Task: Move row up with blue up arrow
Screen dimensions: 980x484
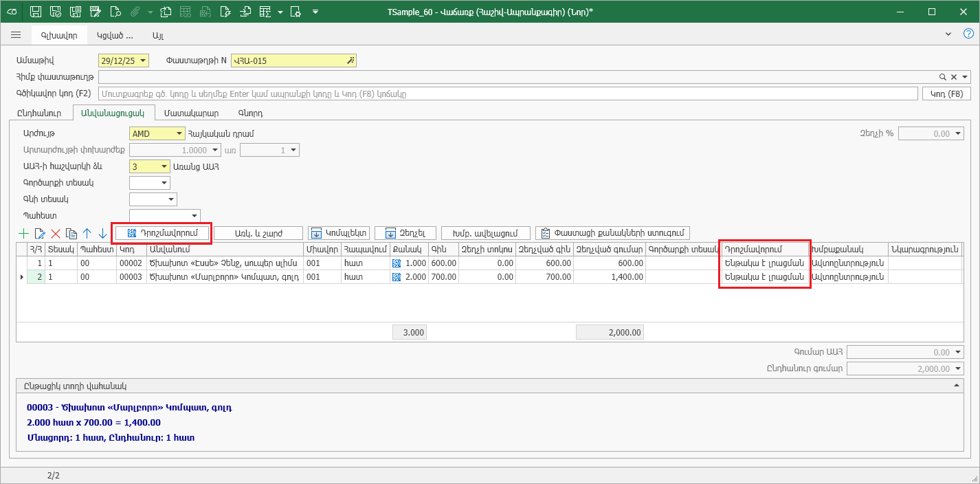Action: pyautogui.click(x=87, y=234)
